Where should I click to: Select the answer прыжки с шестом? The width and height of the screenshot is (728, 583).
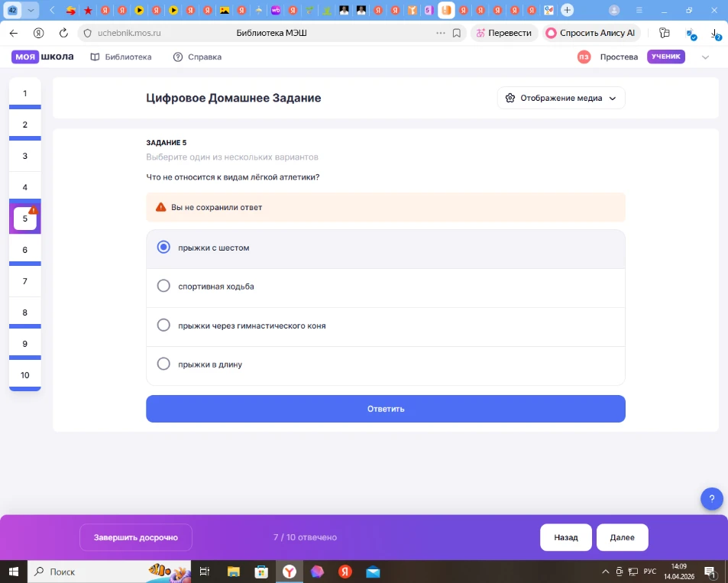point(385,248)
